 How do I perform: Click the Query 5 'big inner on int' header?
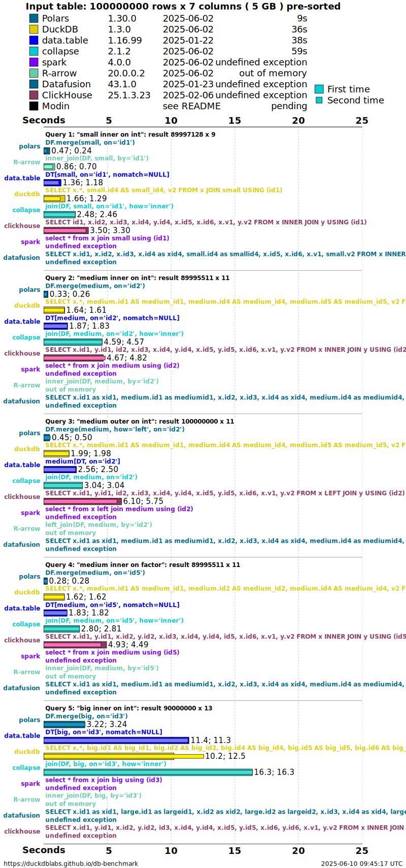[128, 708]
